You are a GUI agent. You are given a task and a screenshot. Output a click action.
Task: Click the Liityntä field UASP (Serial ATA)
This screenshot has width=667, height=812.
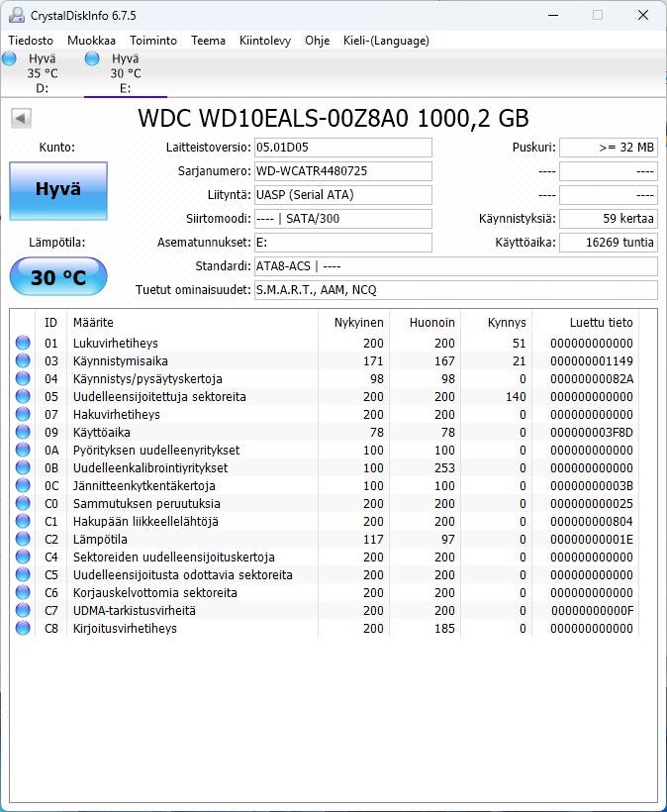point(343,195)
